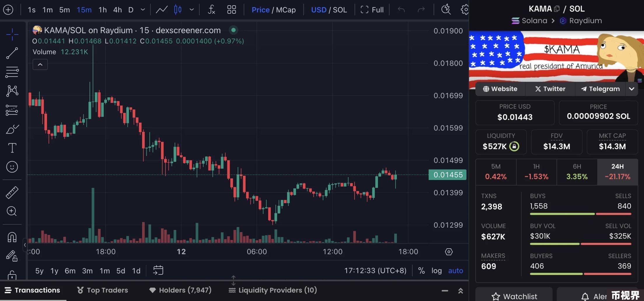Open the go-to-date calendar icon

pos(158,270)
